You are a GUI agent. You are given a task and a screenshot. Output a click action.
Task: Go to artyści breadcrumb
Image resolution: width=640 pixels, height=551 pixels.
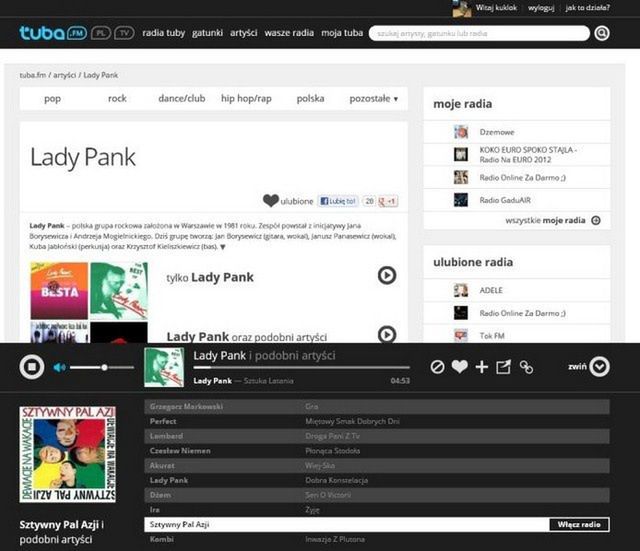point(64,75)
